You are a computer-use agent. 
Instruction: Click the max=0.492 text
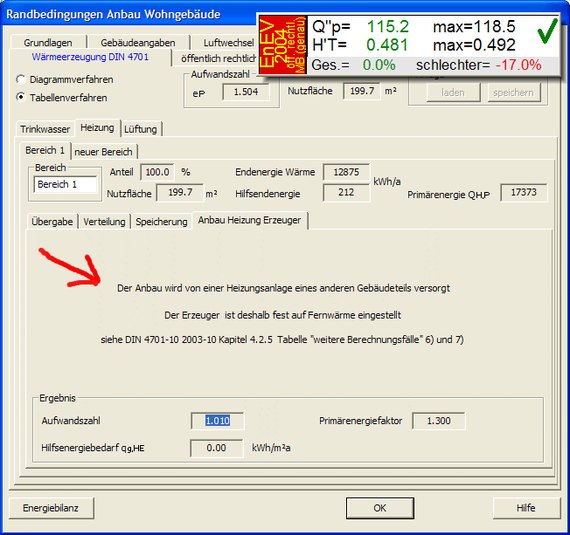pyautogui.click(x=474, y=45)
